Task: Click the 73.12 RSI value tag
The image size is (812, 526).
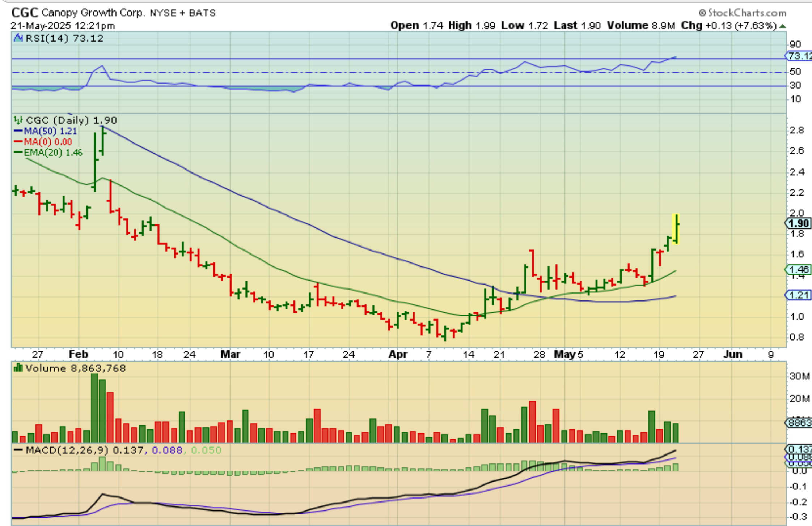Action: click(x=799, y=56)
